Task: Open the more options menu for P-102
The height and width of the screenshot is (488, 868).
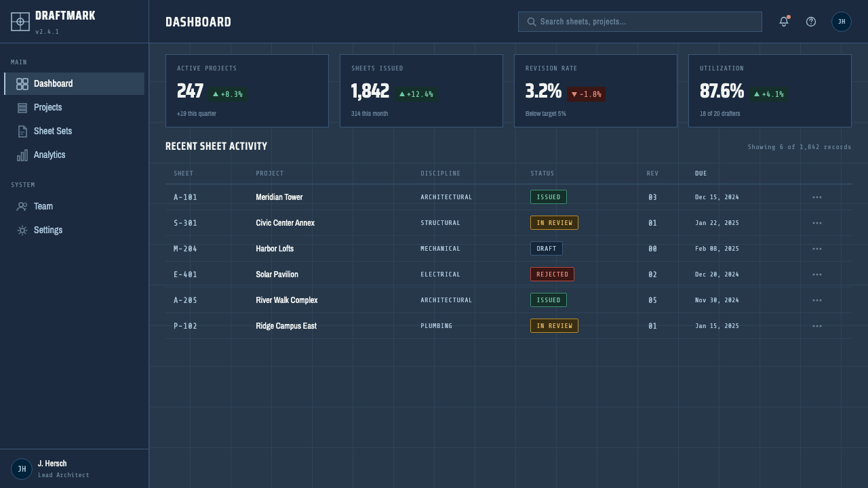Action: pyautogui.click(x=817, y=326)
